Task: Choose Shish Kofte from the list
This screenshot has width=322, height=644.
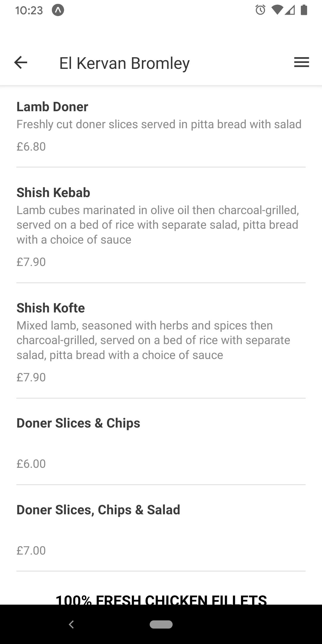Action: tap(161, 340)
